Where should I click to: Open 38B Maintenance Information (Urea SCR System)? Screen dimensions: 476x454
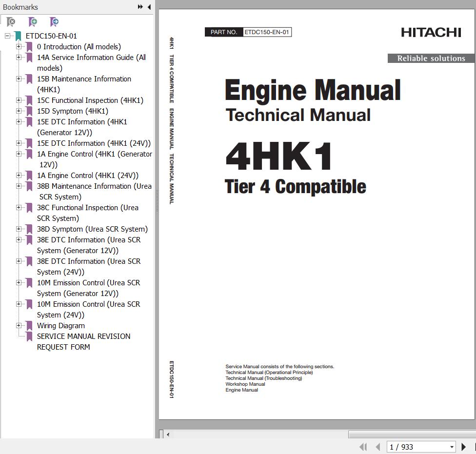point(94,192)
